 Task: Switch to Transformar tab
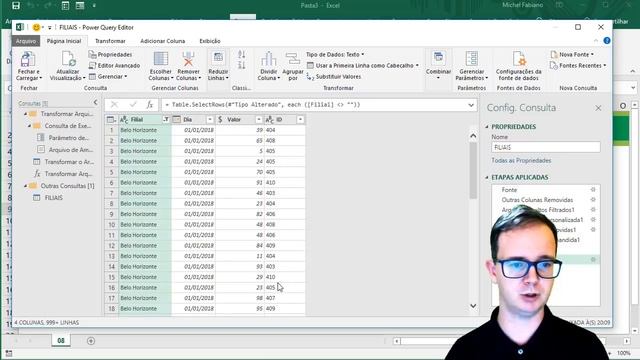[110, 41]
